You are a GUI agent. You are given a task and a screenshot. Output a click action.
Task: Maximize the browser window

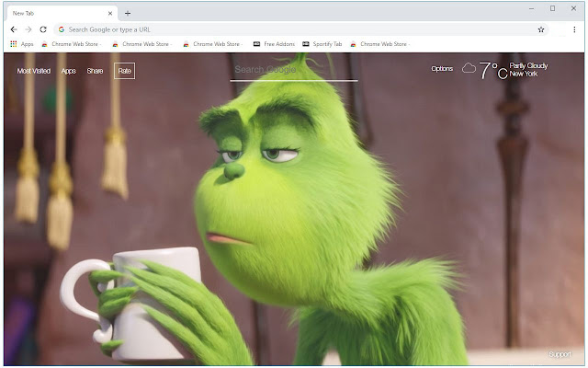[x=552, y=8]
